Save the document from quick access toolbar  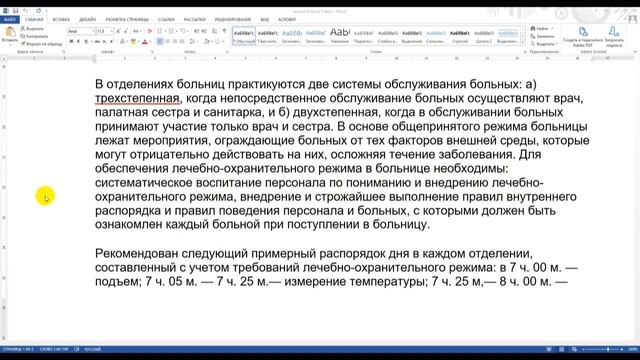pyautogui.click(x=16, y=11)
